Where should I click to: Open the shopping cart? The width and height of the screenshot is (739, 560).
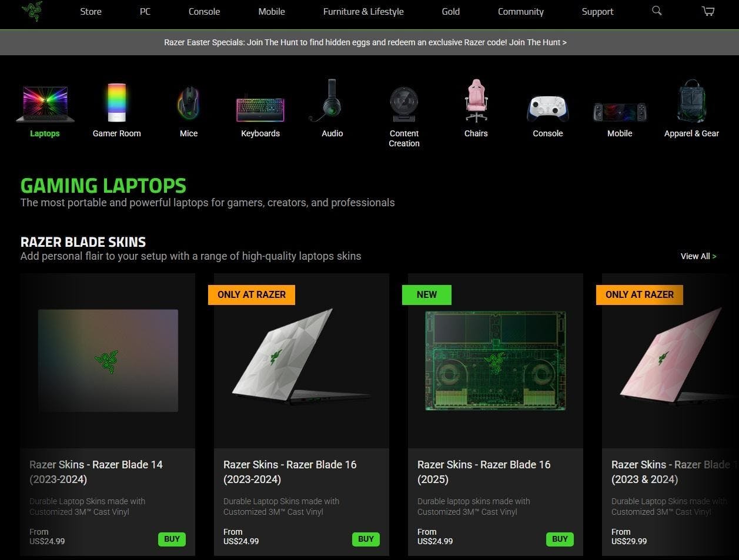coord(708,11)
